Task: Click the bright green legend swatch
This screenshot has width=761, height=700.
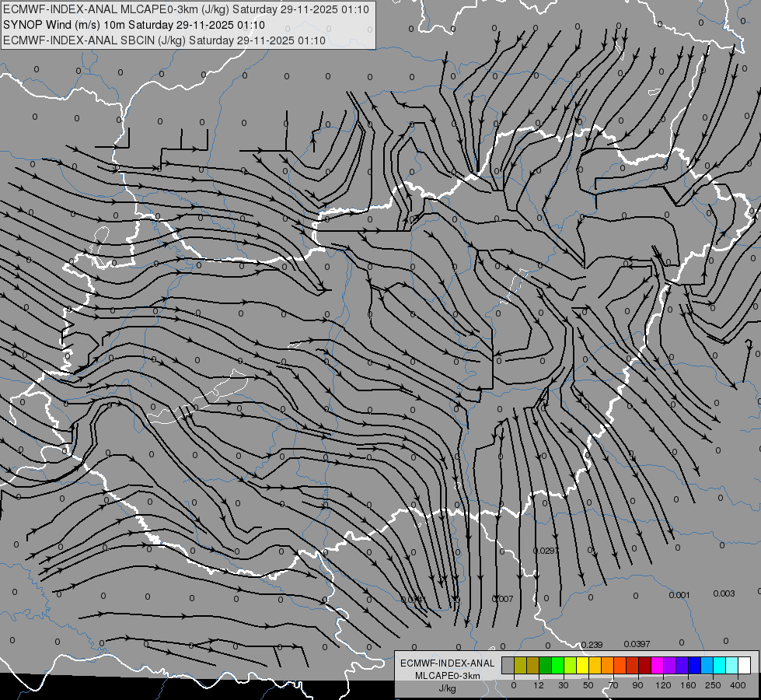Action: 557,665
